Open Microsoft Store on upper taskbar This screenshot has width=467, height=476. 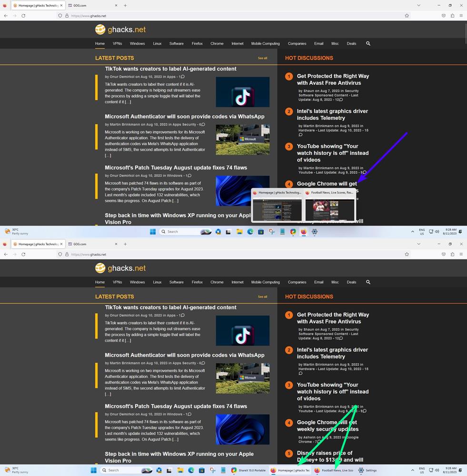[x=261, y=232]
